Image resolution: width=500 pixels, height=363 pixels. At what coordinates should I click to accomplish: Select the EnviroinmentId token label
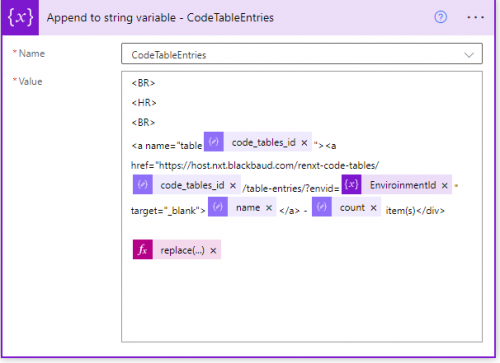tap(403, 185)
